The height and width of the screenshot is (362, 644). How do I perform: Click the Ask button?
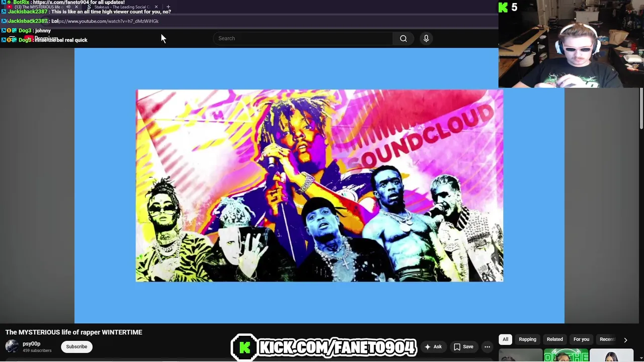(x=433, y=347)
